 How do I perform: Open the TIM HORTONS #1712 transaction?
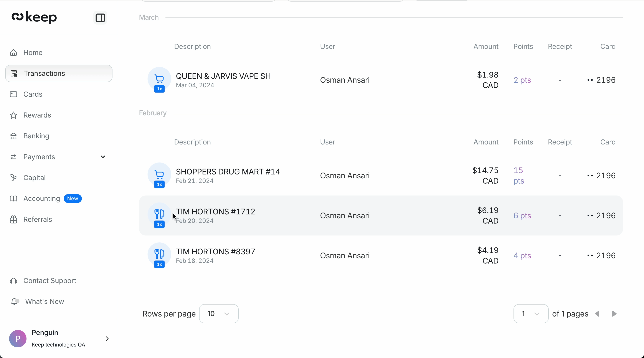click(381, 216)
